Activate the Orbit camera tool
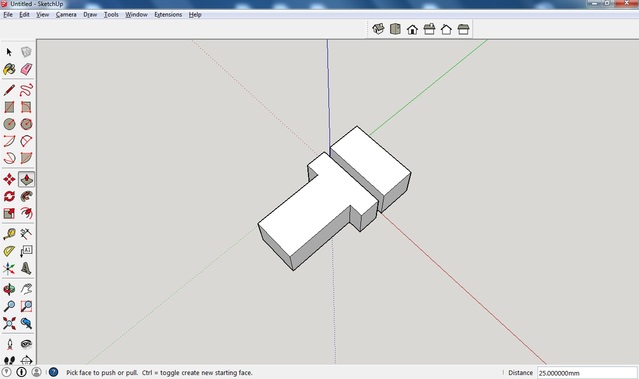 (x=9, y=289)
